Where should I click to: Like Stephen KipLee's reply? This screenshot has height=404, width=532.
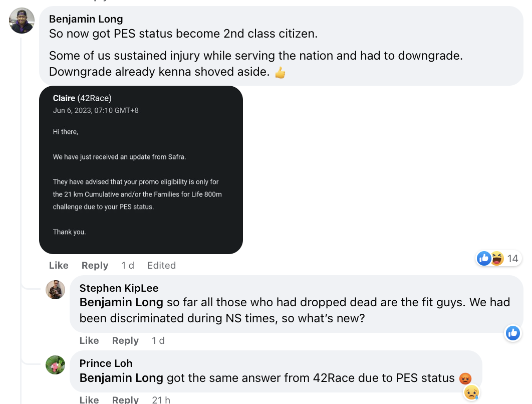(x=89, y=341)
